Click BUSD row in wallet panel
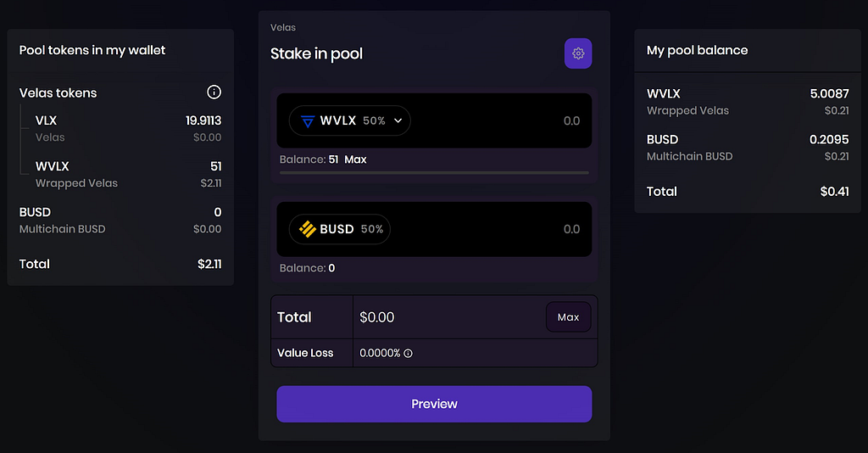Image resolution: width=868 pixels, height=453 pixels. point(120,220)
